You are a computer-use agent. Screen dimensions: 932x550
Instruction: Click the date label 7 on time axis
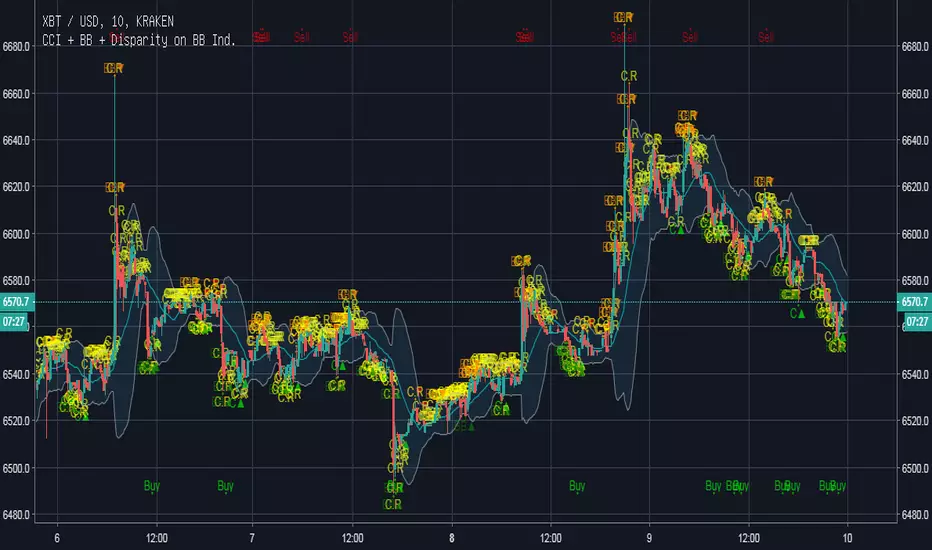[252, 538]
